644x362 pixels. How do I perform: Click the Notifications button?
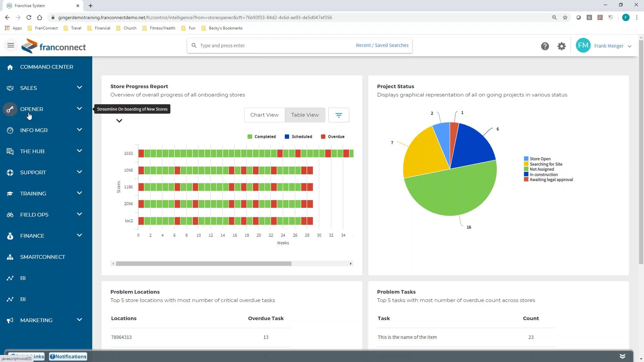tap(68, 357)
